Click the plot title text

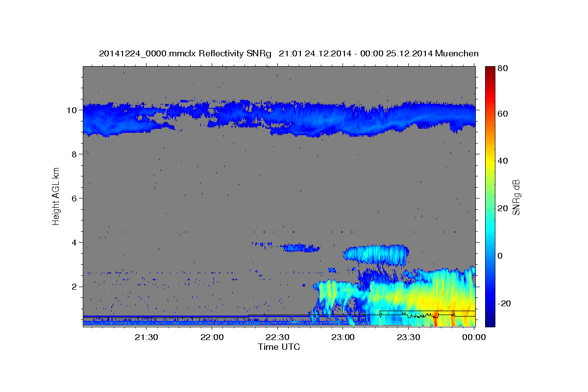289,53
